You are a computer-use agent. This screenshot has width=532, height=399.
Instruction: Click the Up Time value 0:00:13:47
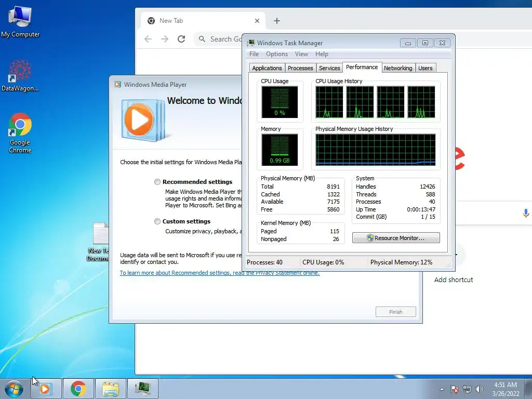pyautogui.click(x=421, y=209)
